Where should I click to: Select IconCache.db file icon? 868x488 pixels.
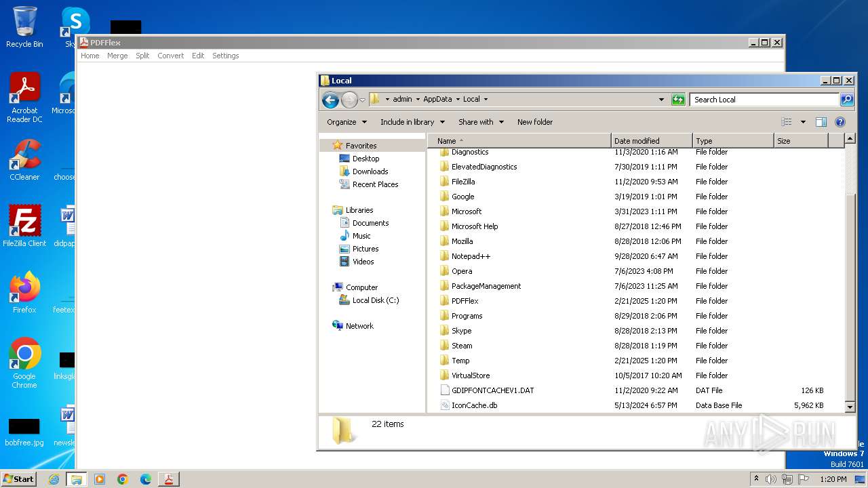pyautogui.click(x=445, y=405)
